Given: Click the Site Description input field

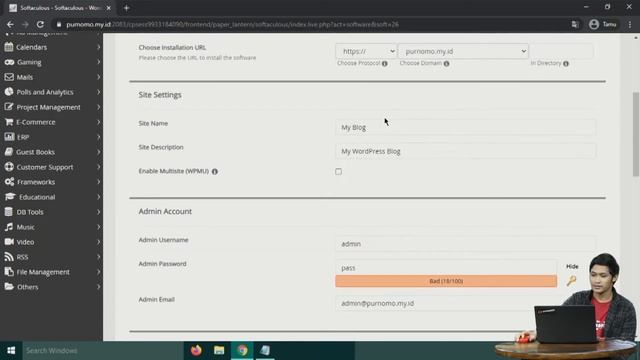Looking at the screenshot, I should tap(465, 151).
